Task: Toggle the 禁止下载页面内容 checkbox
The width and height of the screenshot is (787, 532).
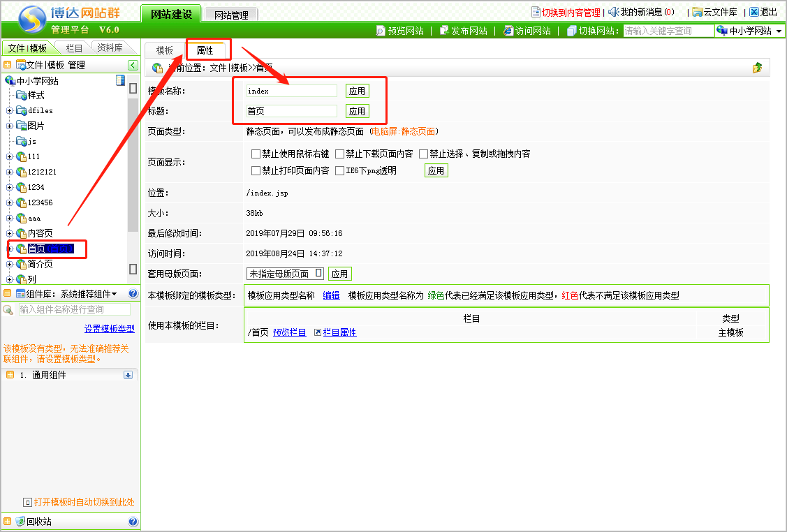Action: [x=340, y=154]
